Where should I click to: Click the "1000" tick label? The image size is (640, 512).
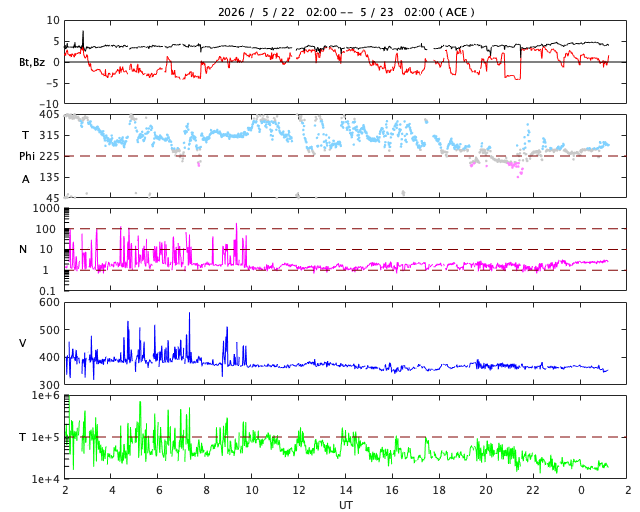(x=46, y=208)
